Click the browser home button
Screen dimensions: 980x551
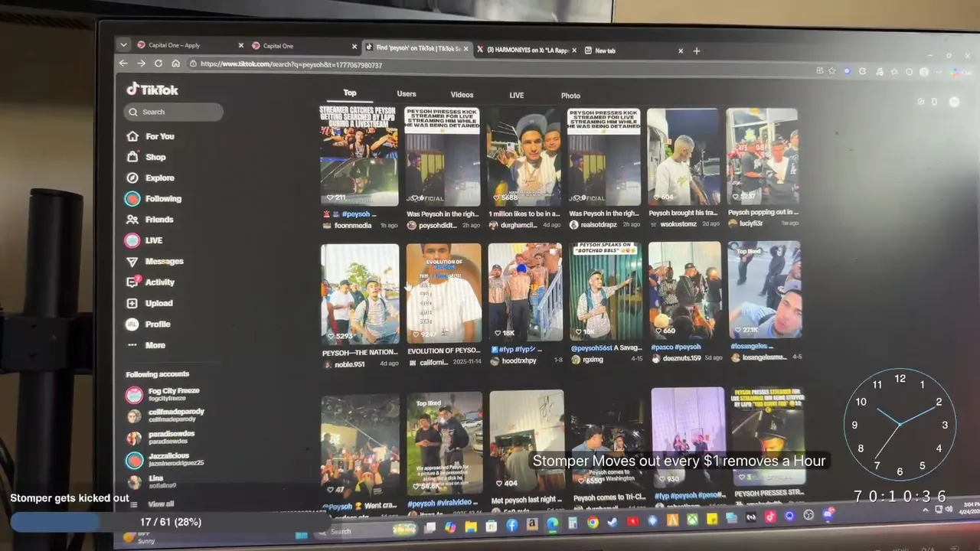[175, 64]
